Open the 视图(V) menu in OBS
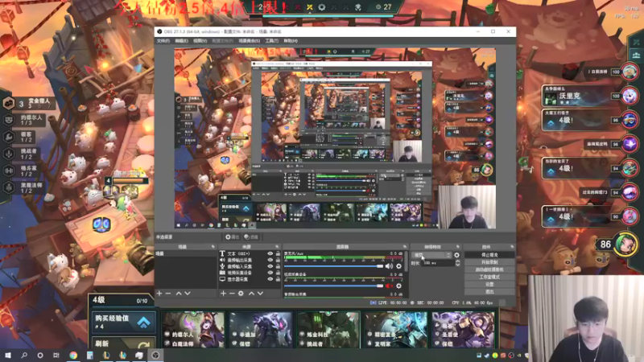 200,41
